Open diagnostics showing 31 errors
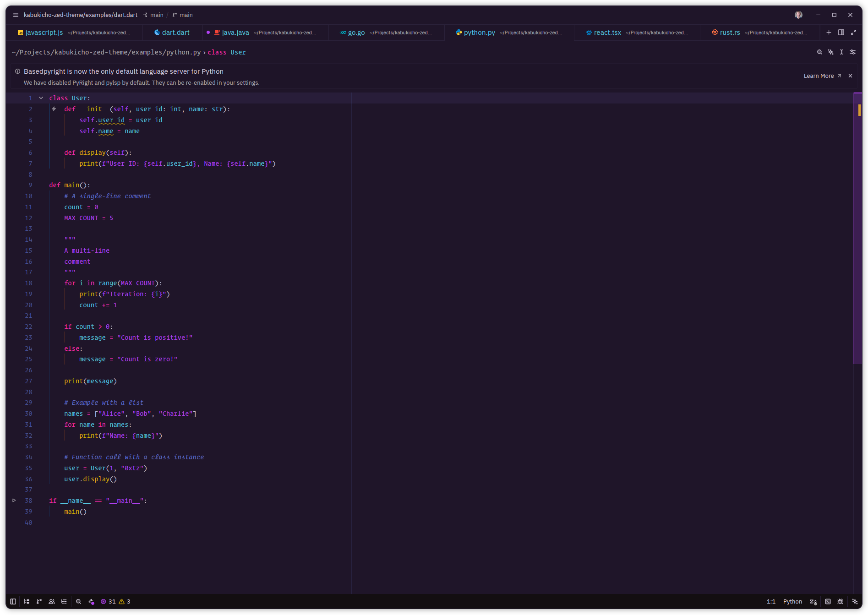Viewport: 868px width, 615px height. click(108, 602)
